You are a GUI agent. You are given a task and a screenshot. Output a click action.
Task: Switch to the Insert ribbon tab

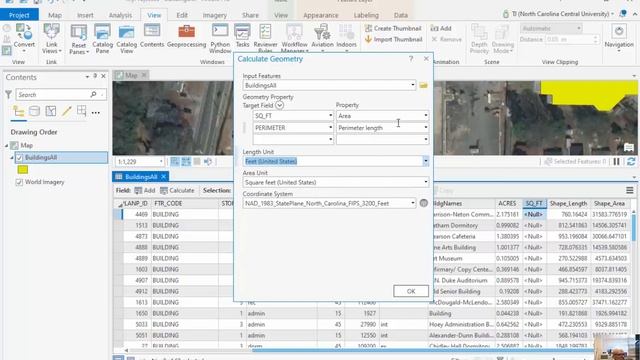tap(85, 15)
